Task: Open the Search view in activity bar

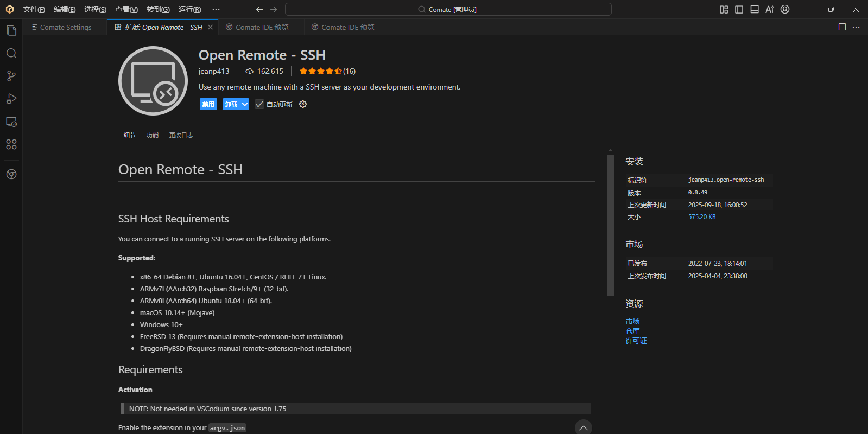Action: pyautogui.click(x=11, y=53)
